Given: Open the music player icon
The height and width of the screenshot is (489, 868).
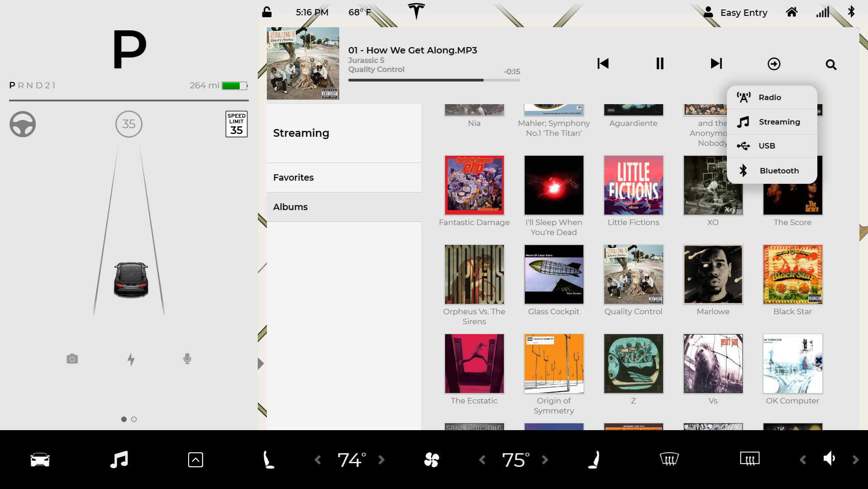Looking at the screenshot, I should 119,460.
